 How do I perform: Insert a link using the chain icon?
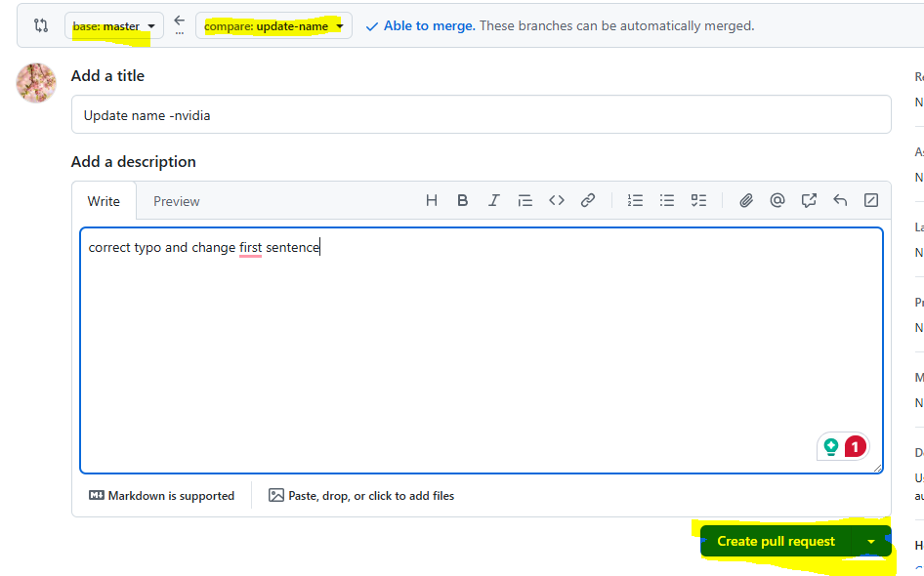[x=587, y=200]
